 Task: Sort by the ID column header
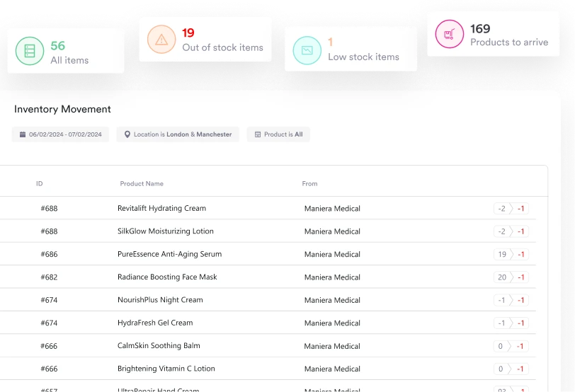pos(40,184)
